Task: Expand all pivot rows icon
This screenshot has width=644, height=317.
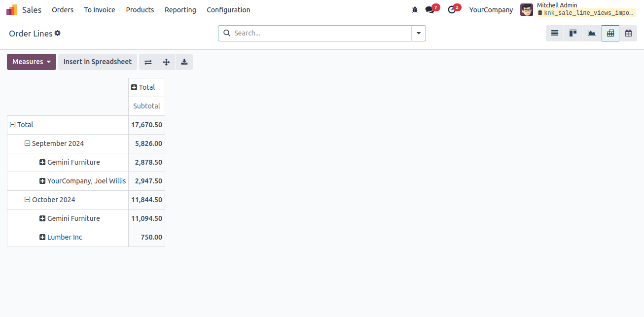Action: coord(166,62)
